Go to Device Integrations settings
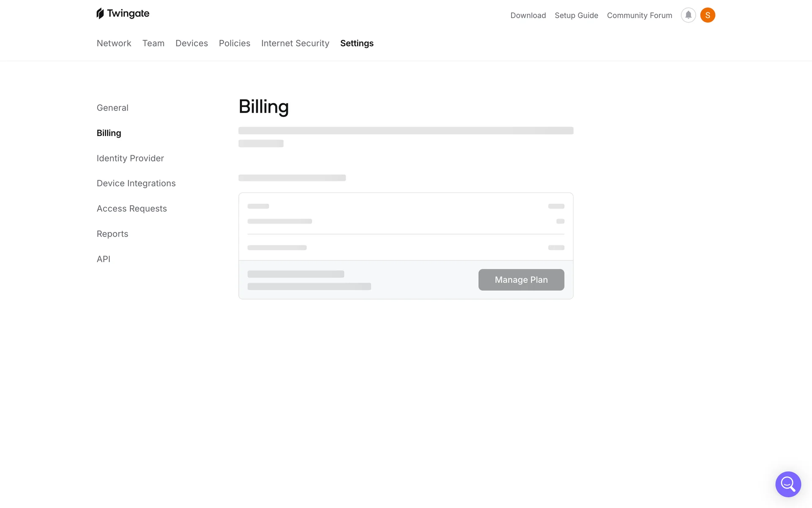The image size is (812, 508). pyautogui.click(x=136, y=183)
